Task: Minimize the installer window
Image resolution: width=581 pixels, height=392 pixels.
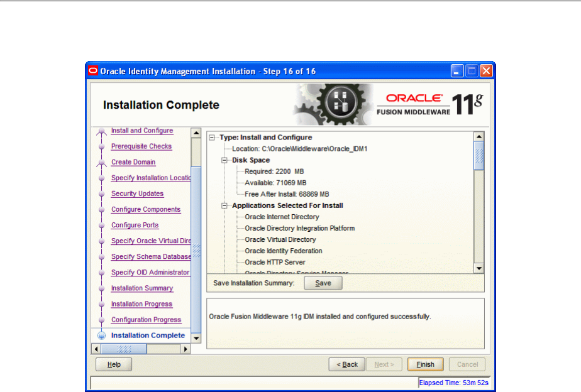Action: 457,71
